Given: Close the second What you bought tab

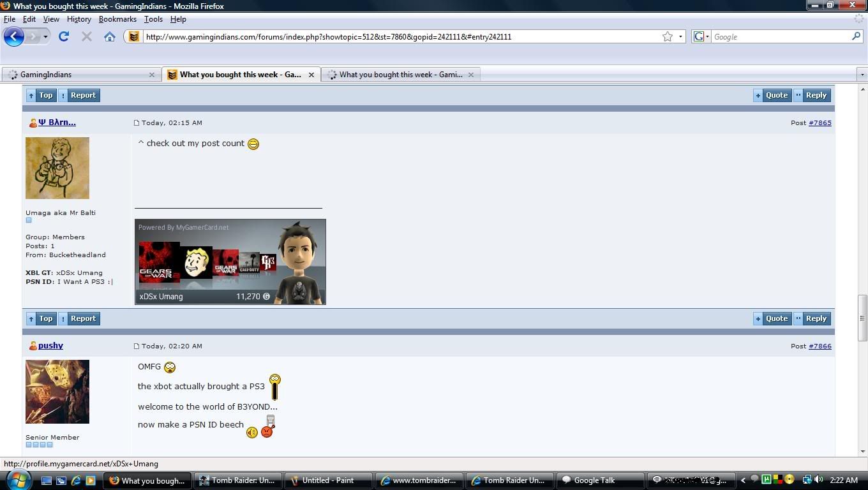Looking at the screenshot, I should [x=471, y=75].
